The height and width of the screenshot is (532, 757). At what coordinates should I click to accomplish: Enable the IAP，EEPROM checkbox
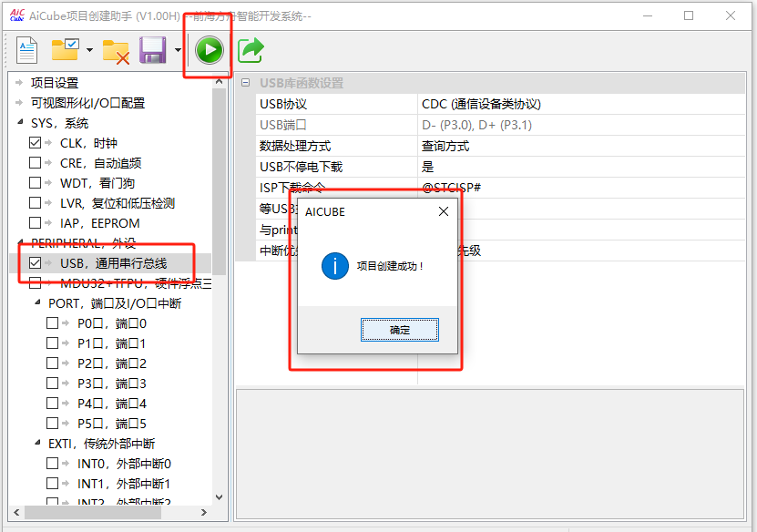point(35,223)
